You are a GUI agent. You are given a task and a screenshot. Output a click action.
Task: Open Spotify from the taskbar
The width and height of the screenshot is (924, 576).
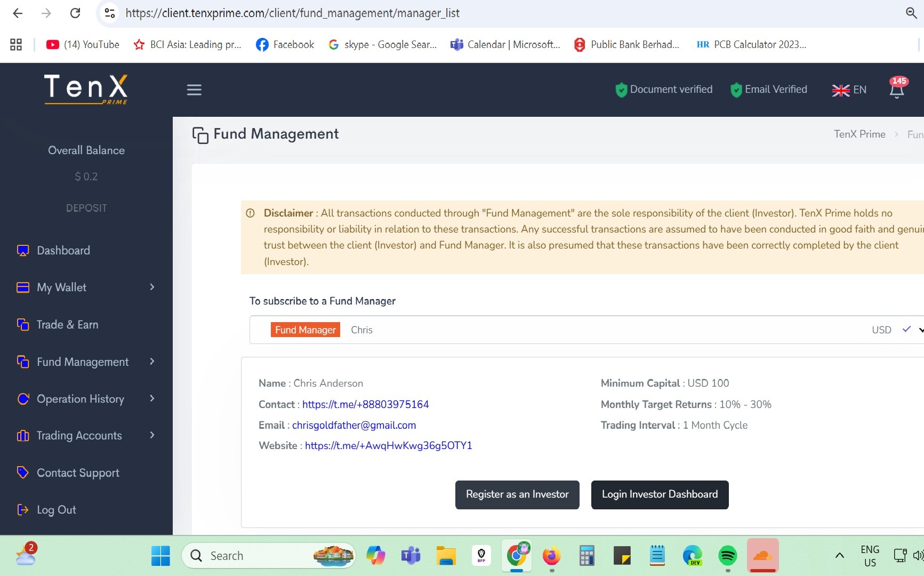[x=728, y=556]
